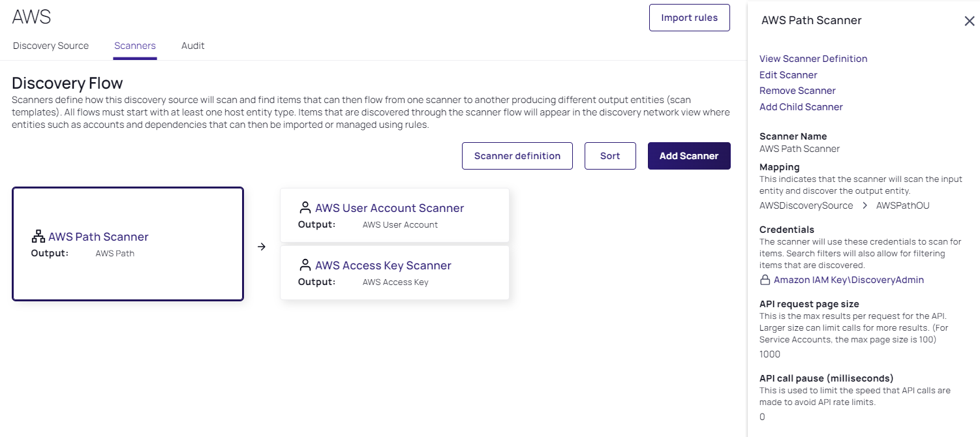The width and height of the screenshot is (980, 437).
Task: Click the AWS Path Scanner network icon
Action: (38, 237)
